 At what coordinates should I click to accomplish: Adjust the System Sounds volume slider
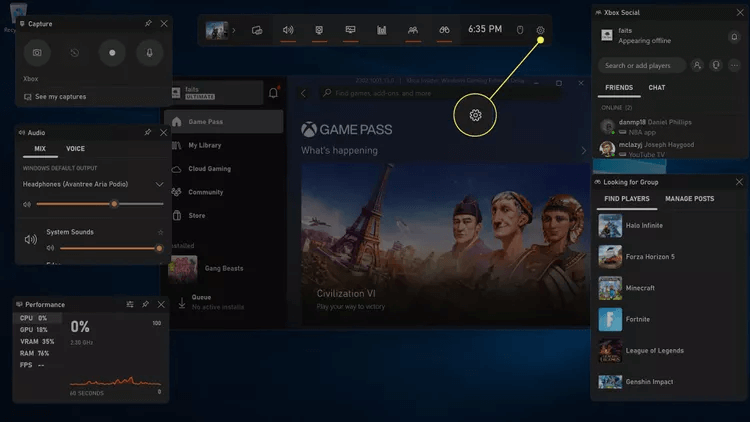(x=110, y=248)
